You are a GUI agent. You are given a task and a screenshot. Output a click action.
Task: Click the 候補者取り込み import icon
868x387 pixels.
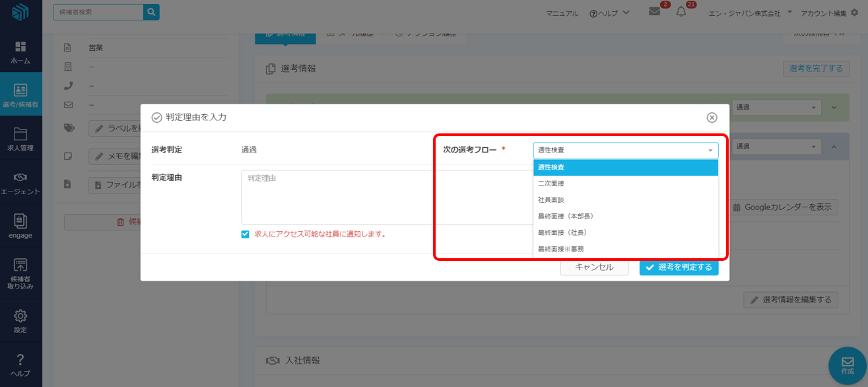(20, 265)
